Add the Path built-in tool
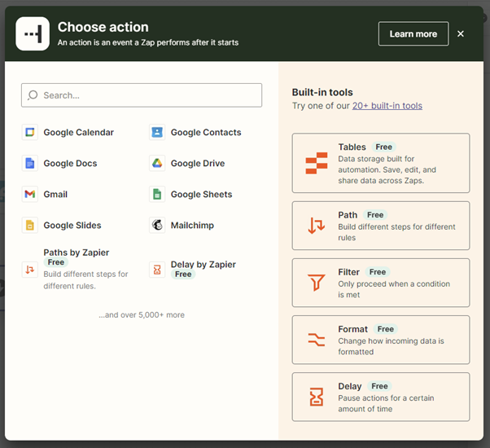This screenshot has height=448, width=490. tap(380, 226)
